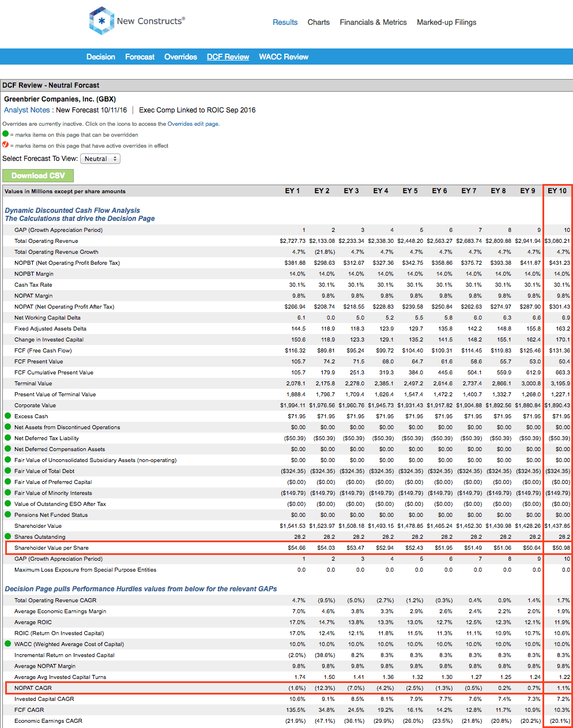Click the EY 5 column header
Screen dimensions: 573x728
tap(410, 191)
